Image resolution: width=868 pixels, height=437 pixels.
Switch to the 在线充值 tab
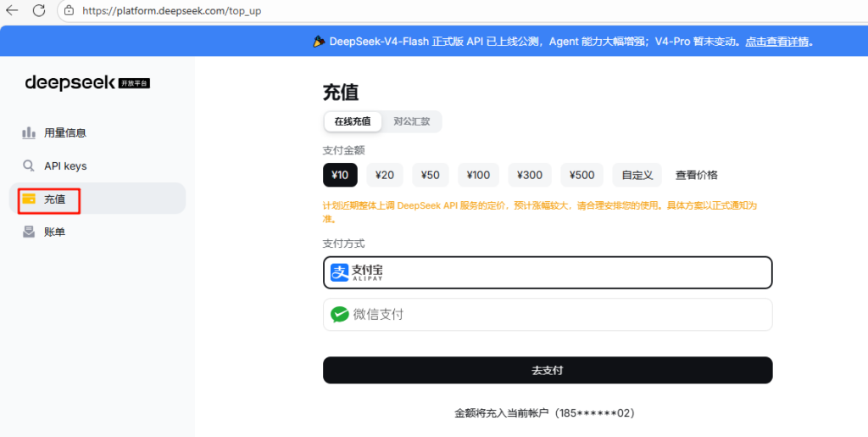[x=353, y=122]
